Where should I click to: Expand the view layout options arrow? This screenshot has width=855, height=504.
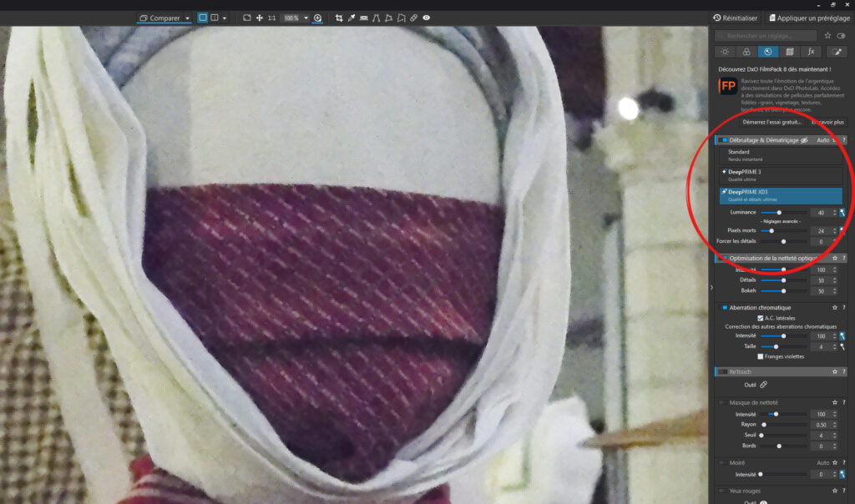click(x=225, y=18)
